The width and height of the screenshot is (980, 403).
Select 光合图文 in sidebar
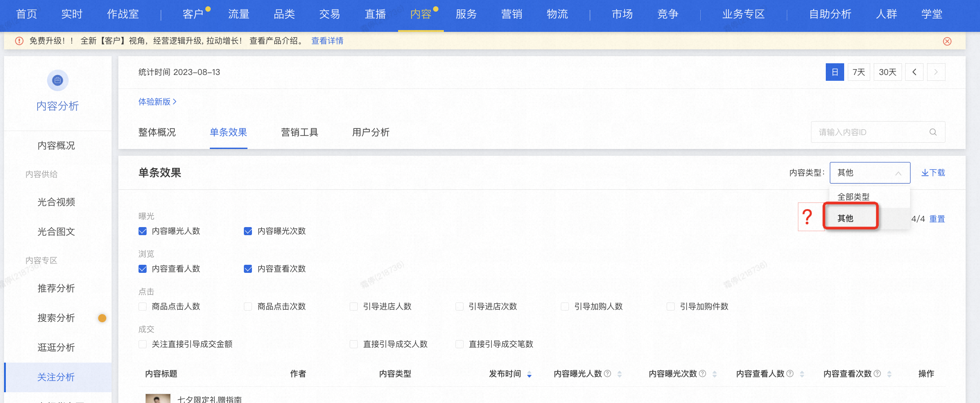[56, 232]
